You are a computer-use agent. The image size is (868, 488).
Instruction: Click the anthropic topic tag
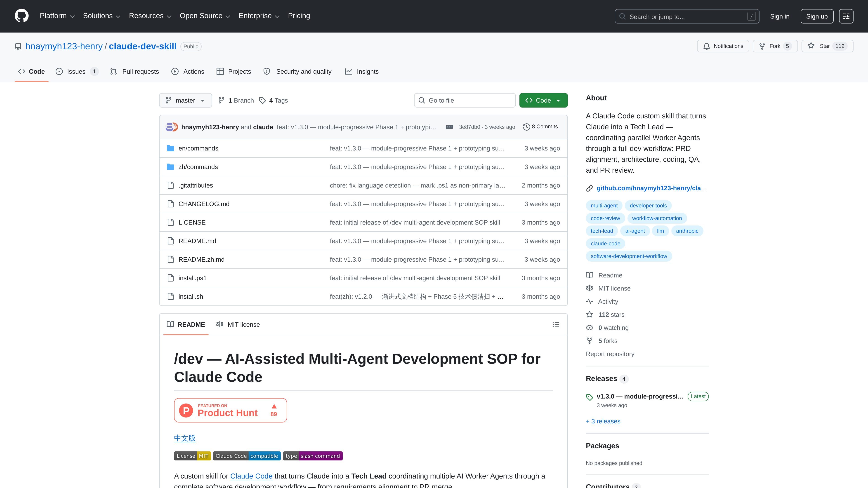[687, 231]
